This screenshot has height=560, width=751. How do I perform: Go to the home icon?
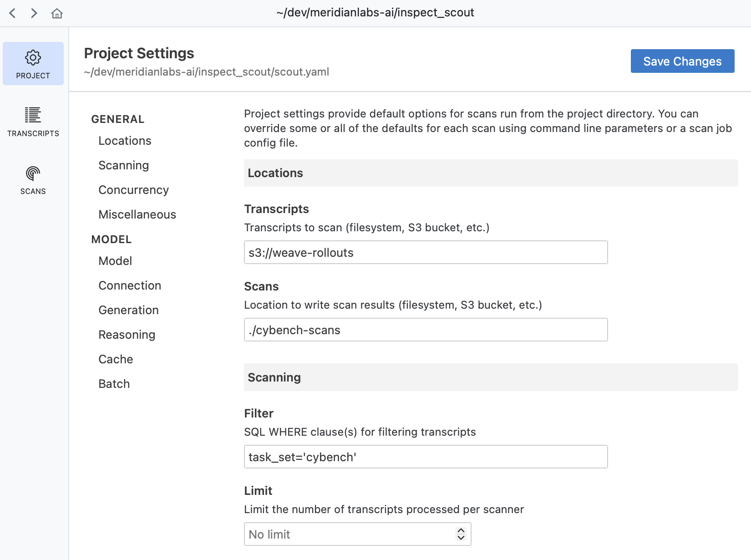tap(57, 13)
